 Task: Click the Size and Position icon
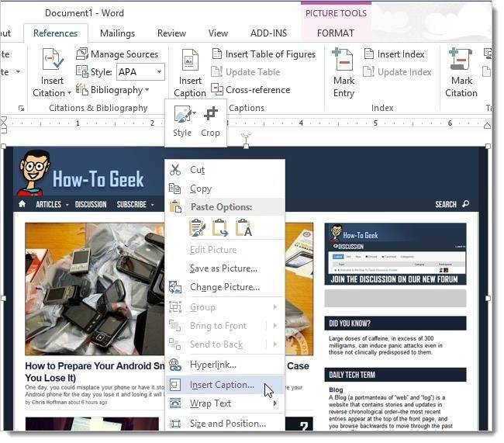(175, 424)
